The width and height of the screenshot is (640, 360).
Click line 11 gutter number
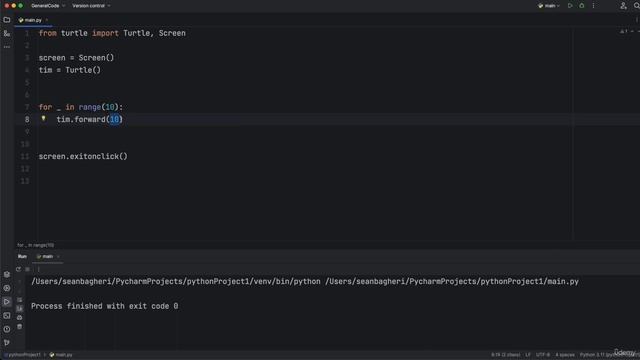[x=25, y=156]
